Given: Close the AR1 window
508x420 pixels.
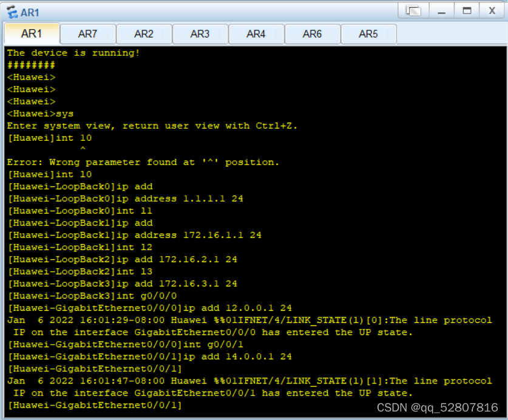Looking at the screenshot, I should [492, 11].
